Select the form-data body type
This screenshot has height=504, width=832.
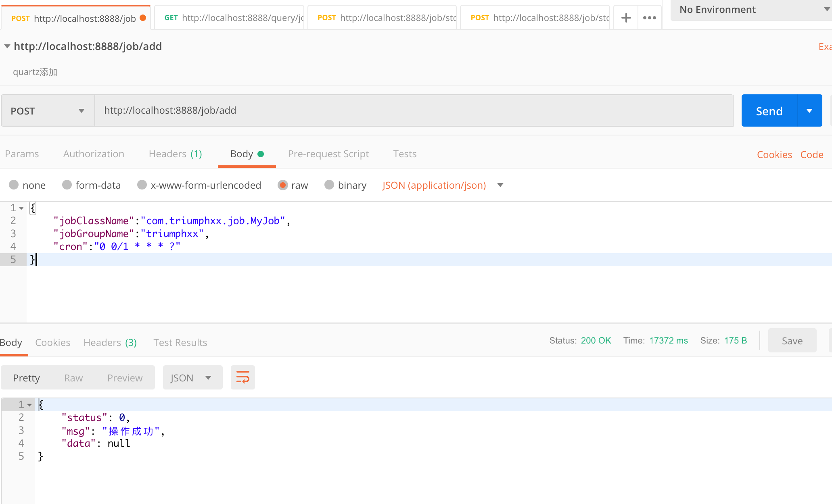coord(92,185)
